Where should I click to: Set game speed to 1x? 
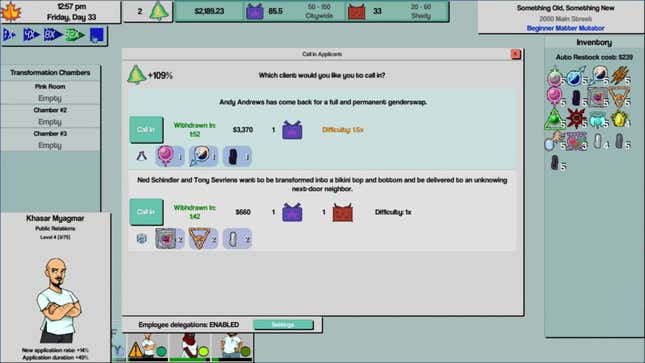[9, 35]
